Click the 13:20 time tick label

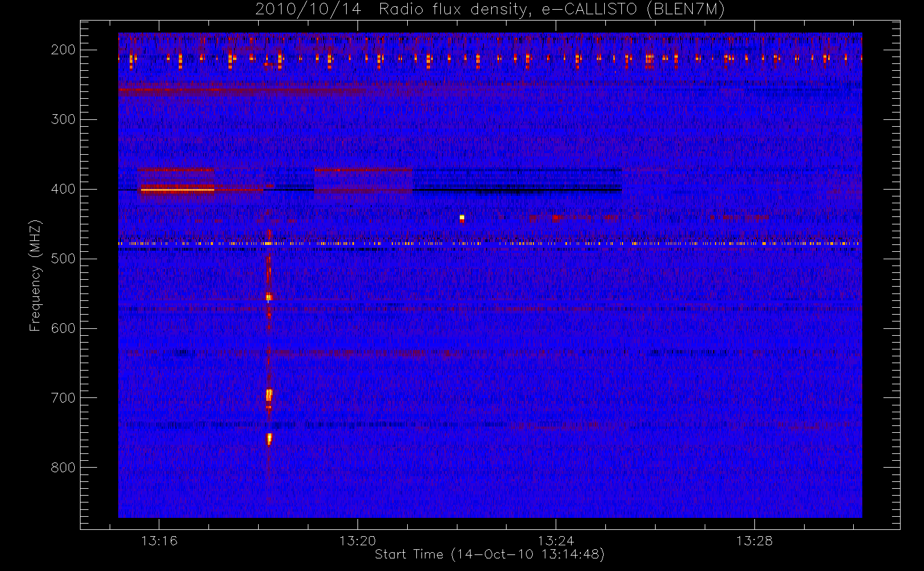coord(357,541)
